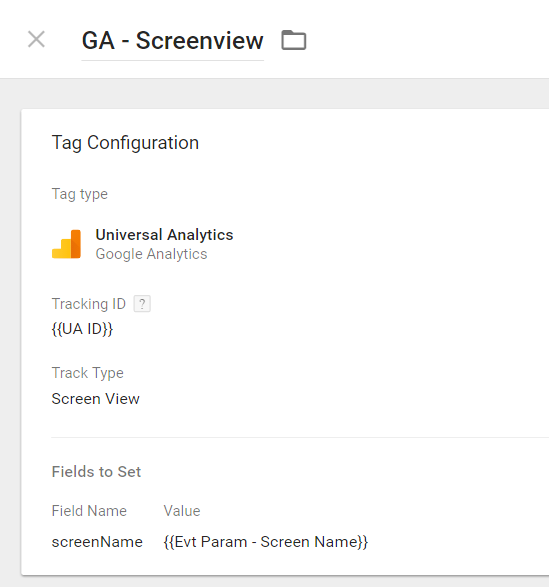Click the {{UA ID}} tracking ID value
The height and width of the screenshot is (587, 549).
pos(82,329)
